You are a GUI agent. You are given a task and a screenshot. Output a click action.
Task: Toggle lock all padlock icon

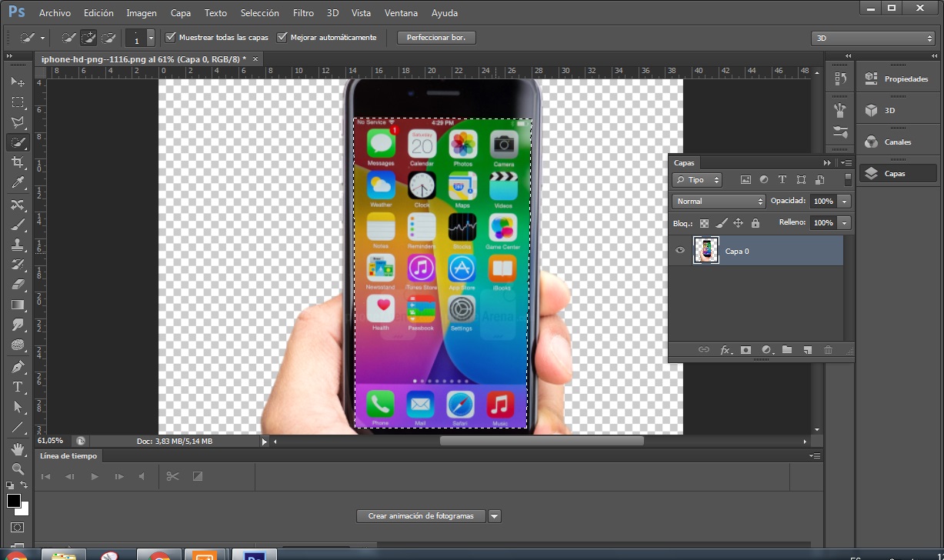click(x=755, y=223)
